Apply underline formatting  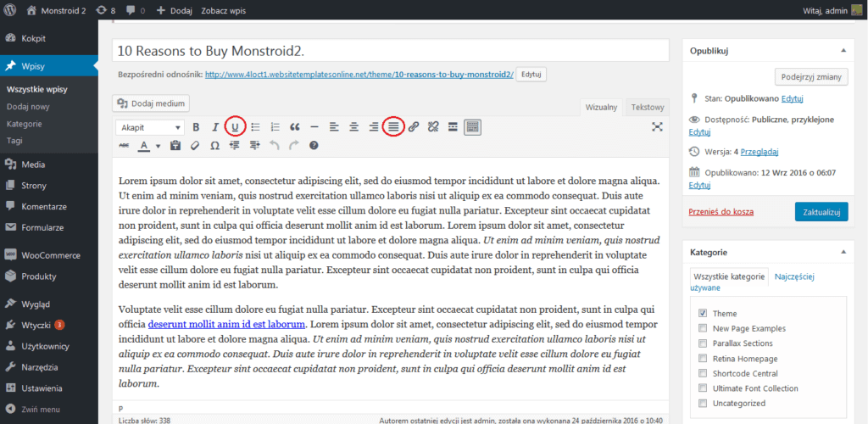[x=236, y=127]
